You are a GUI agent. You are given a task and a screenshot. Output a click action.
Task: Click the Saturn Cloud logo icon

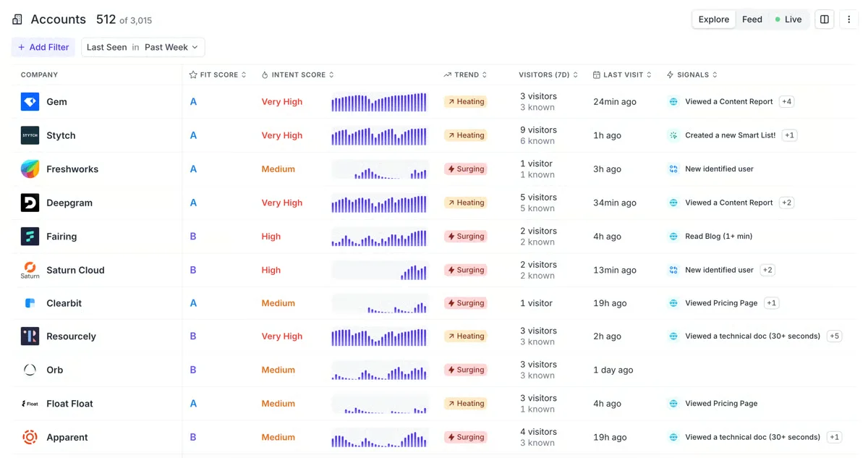[30, 269]
